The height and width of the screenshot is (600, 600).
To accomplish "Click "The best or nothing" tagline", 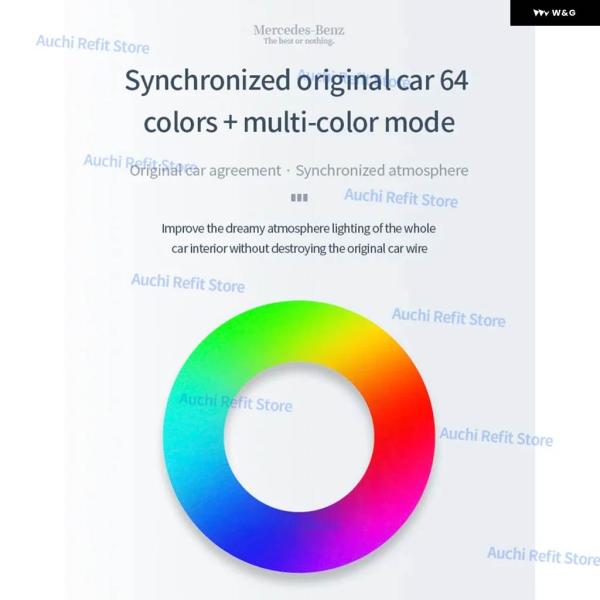I will click(x=298, y=42).
